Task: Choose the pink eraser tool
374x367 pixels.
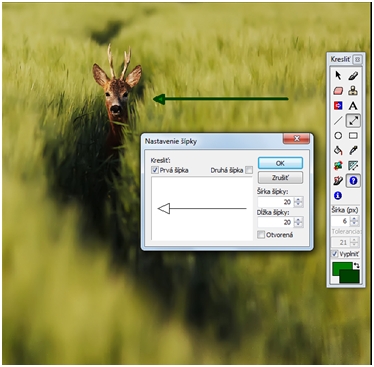Action: [x=338, y=91]
